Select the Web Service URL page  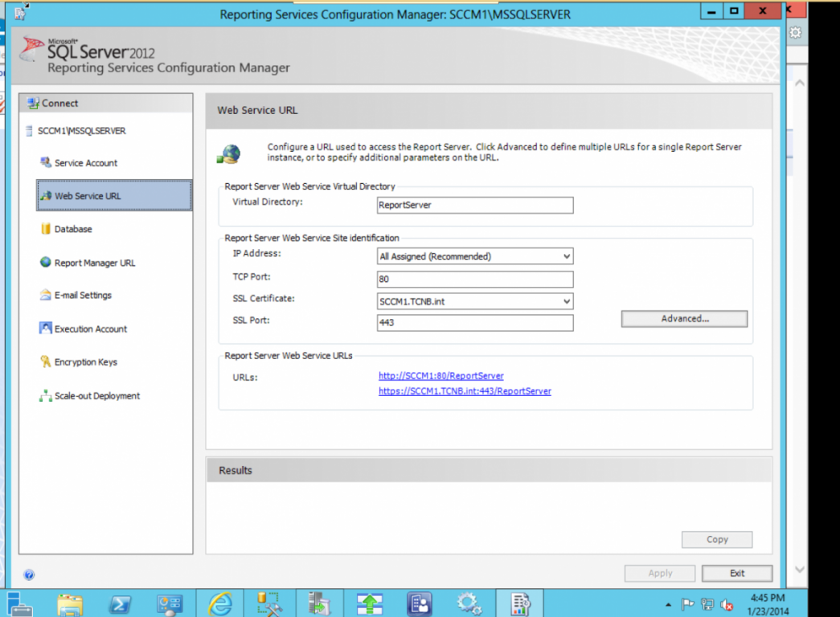(114, 195)
